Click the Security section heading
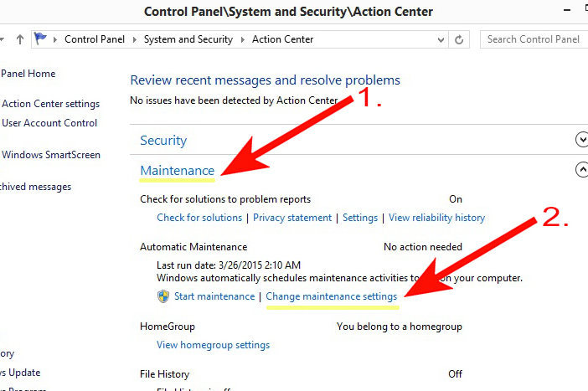The image size is (588, 391). coord(163,141)
